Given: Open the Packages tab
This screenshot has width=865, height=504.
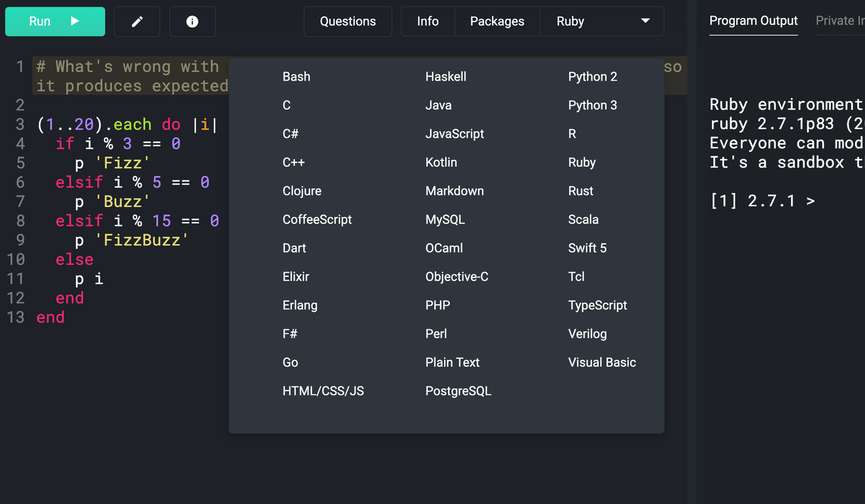Looking at the screenshot, I should (x=497, y=21).
